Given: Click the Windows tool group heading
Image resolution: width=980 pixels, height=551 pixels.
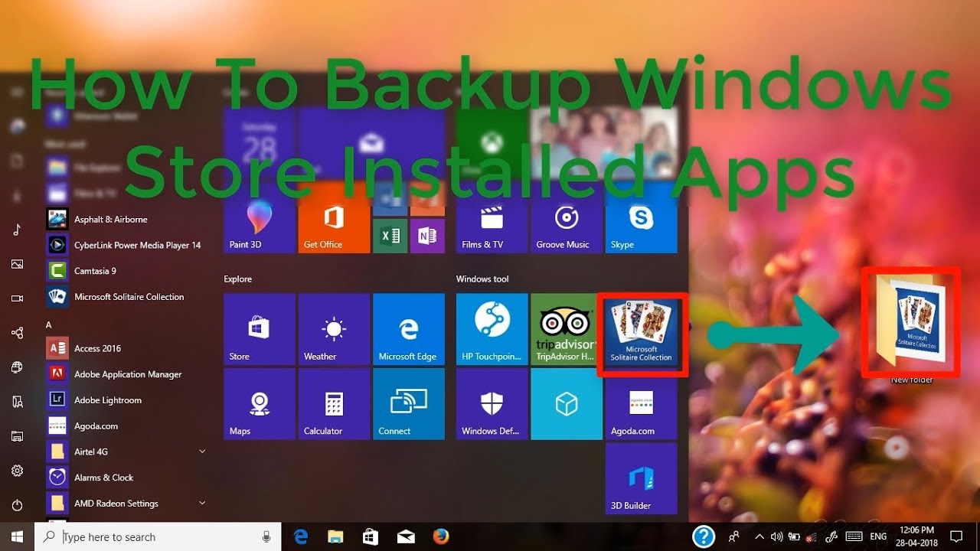Looking at the screenshot, I should [x=482, y=279].
